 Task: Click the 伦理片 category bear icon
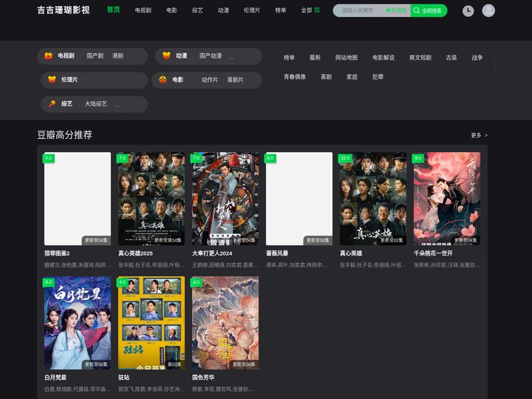click(52, 80)
